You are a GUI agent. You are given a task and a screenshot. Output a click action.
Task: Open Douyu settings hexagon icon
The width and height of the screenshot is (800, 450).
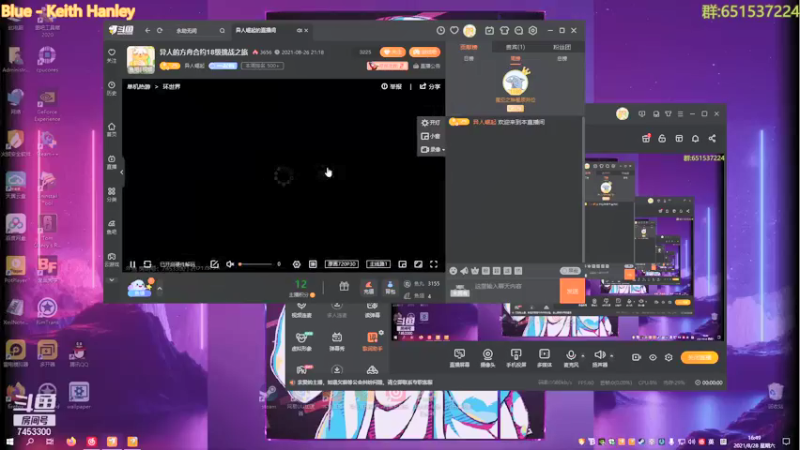tap(533, 31)
